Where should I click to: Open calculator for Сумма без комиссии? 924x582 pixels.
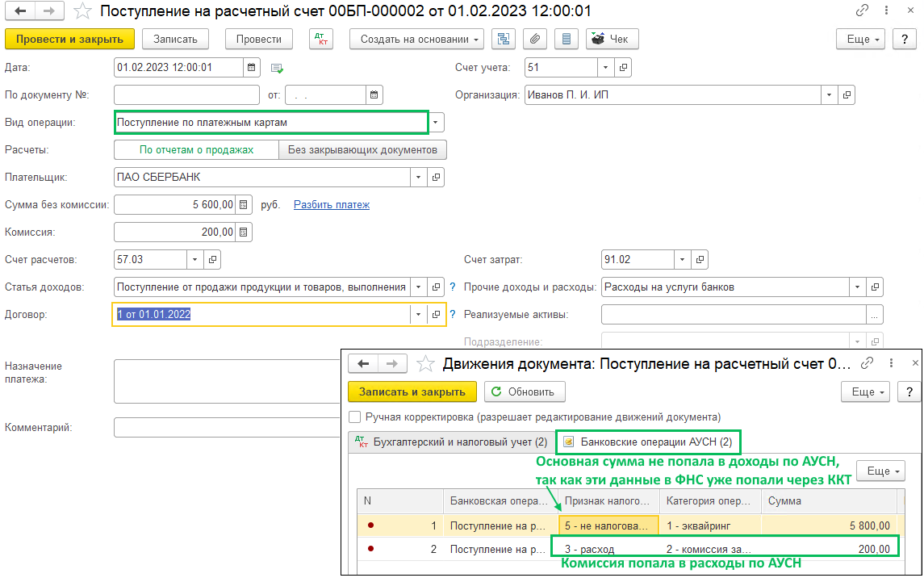(x=245, y=204)
